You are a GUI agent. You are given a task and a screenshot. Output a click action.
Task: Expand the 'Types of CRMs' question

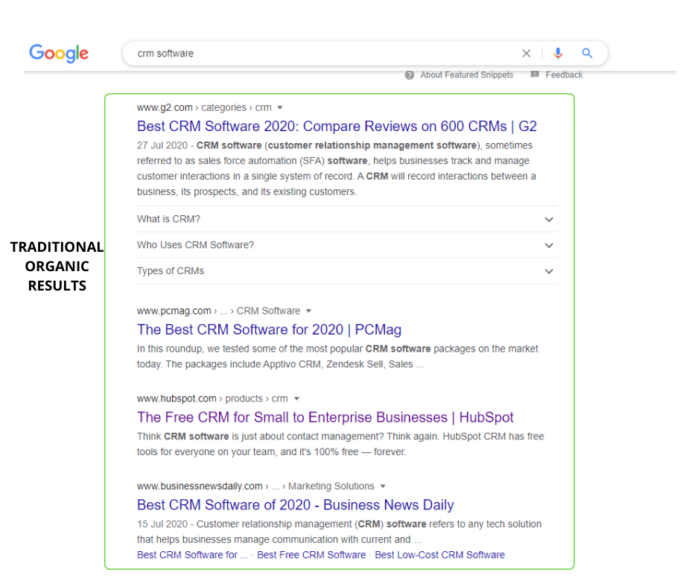(347, 271)
